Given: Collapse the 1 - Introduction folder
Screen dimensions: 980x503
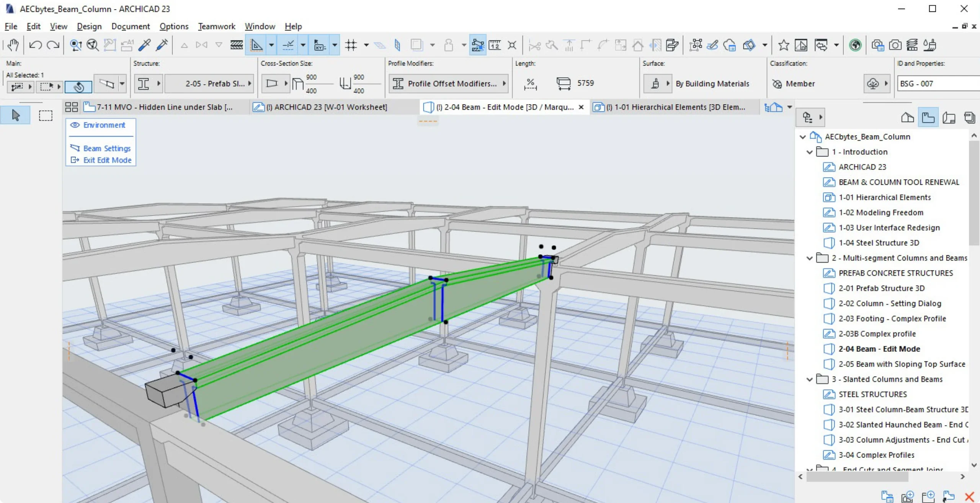Looking at the screenshot, I should [x=810, y=152].
